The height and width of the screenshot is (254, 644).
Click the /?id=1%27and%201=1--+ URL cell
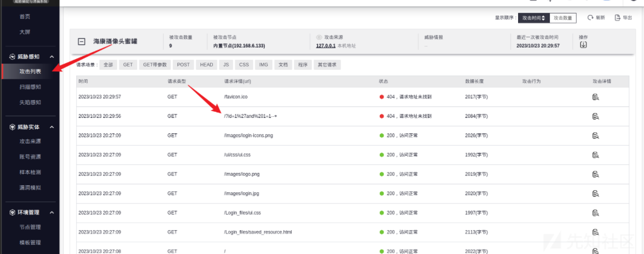251,116
